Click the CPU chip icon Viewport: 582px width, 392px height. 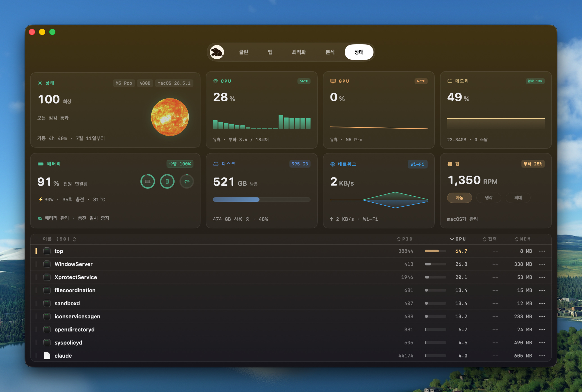coord(215,81)
